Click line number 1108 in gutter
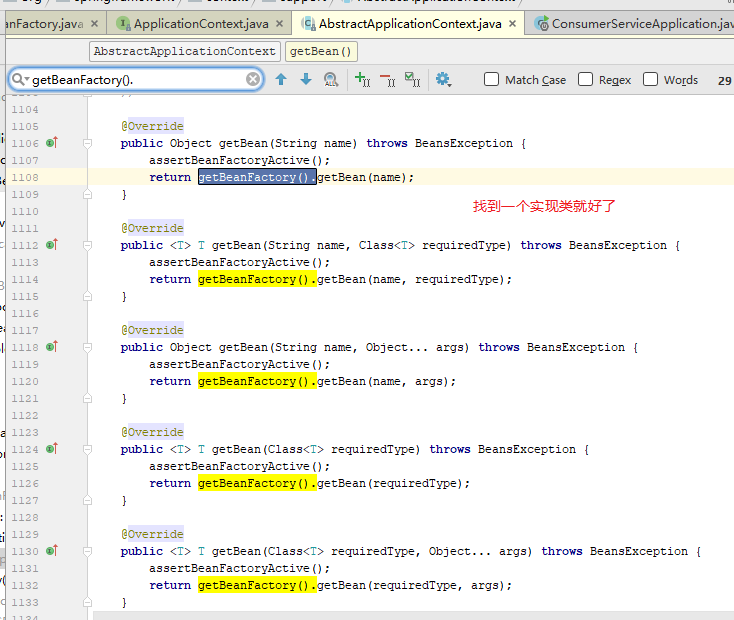 (x=25, y=177)
